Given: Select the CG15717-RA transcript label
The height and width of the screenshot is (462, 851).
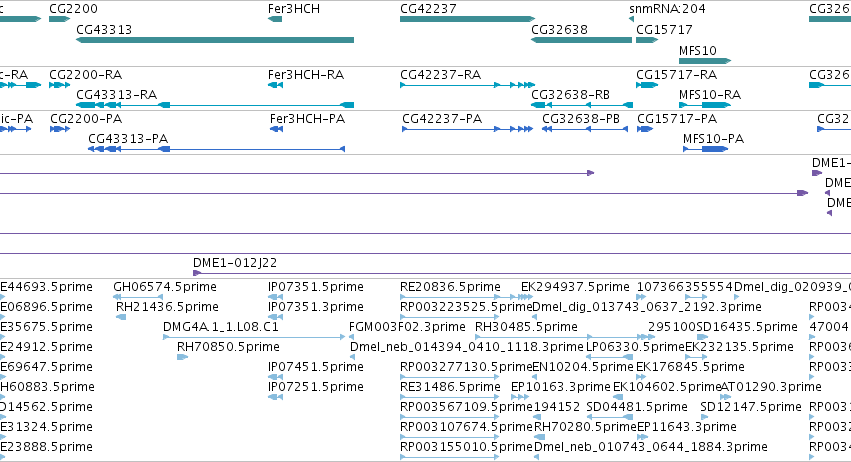Looking at the screenshot, I should (677, 74).
